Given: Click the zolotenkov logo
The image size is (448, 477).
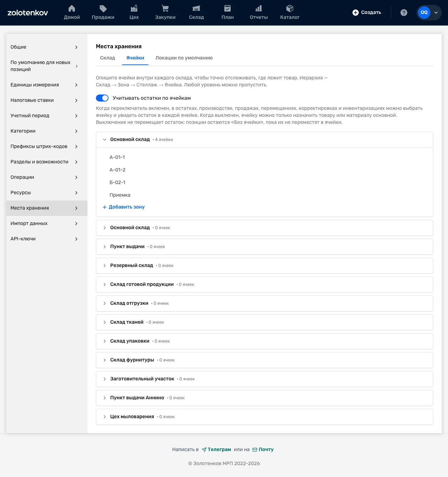Looking at the screenshot, I should (x=28, y=13).
